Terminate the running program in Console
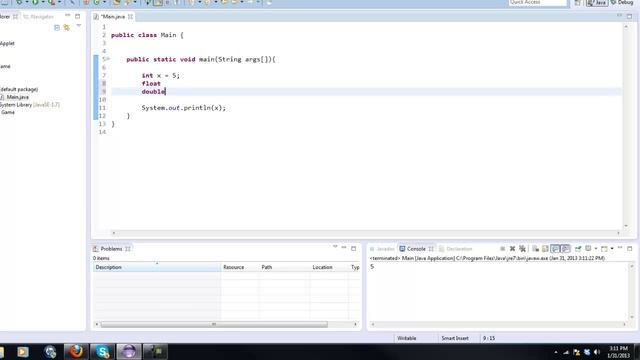Viewport: 640px width, 360px height. pos(502,249)
